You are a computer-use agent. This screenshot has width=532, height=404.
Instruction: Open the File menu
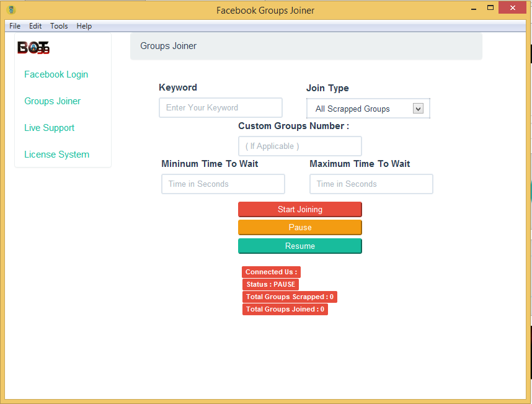click(x=14, y=26)
